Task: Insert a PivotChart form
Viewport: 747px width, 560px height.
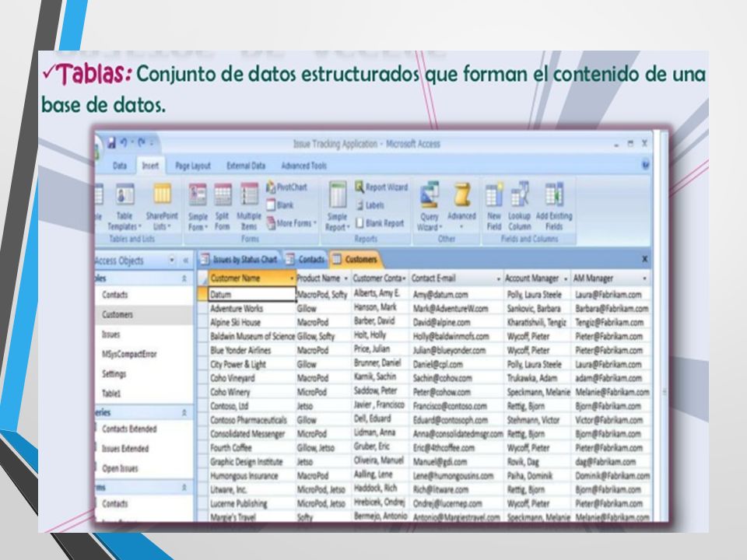Action: pyautogui.click(x=287, y=187)
